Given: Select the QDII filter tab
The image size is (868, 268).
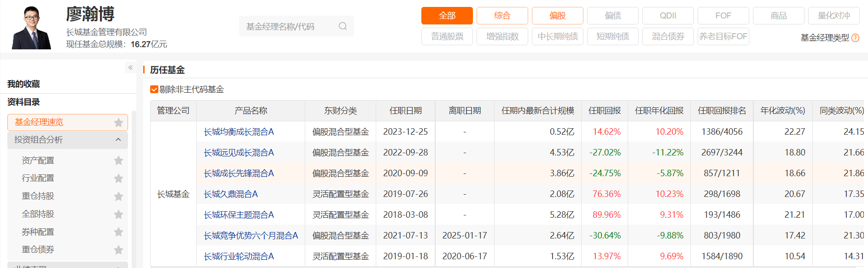Looking at the screenshot, I should 668,16.
